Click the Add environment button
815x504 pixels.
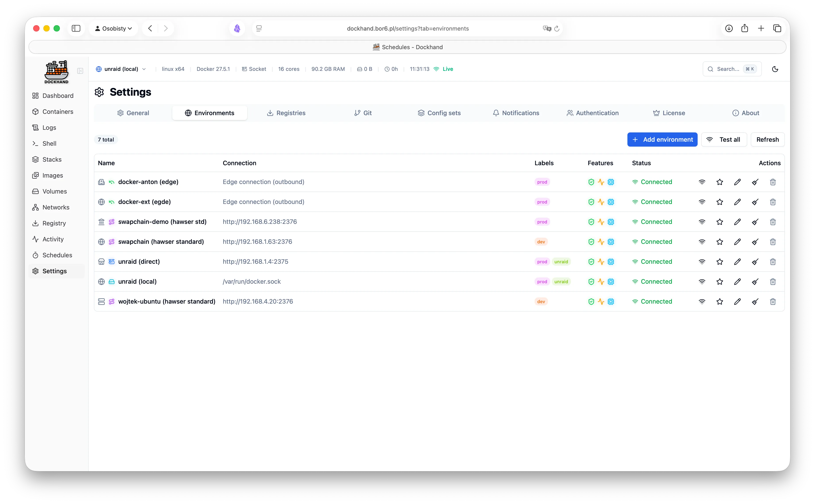point(662,140)
